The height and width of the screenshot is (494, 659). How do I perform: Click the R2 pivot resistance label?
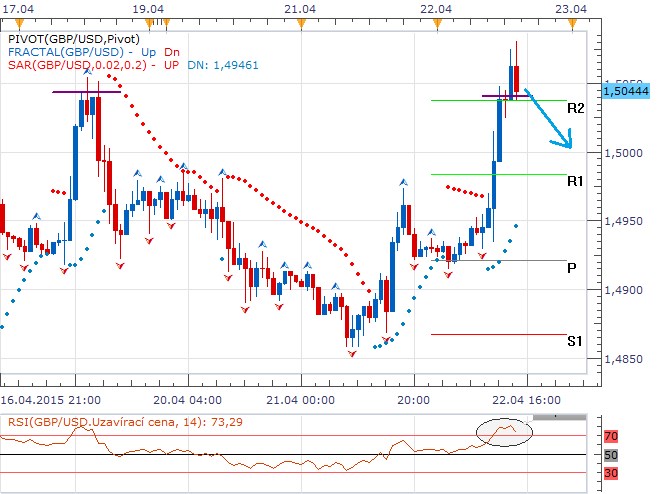(x=575, y=108)
